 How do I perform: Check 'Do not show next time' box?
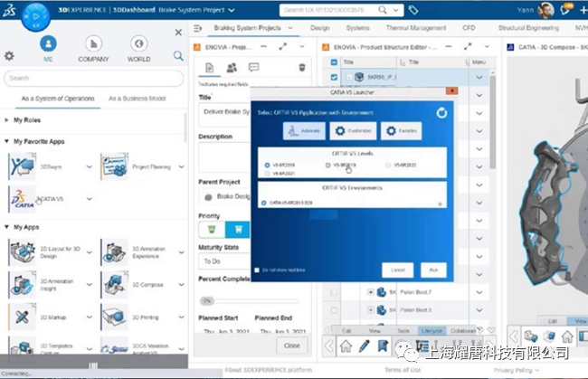point(257,270)
